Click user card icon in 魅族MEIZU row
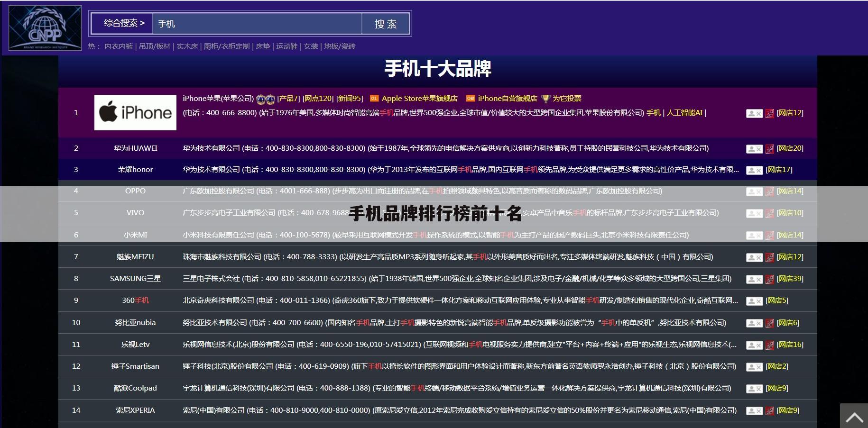Image resolution: width=868 pixels, height=428 pixels. pyautogui.click(x=754, y=257)
